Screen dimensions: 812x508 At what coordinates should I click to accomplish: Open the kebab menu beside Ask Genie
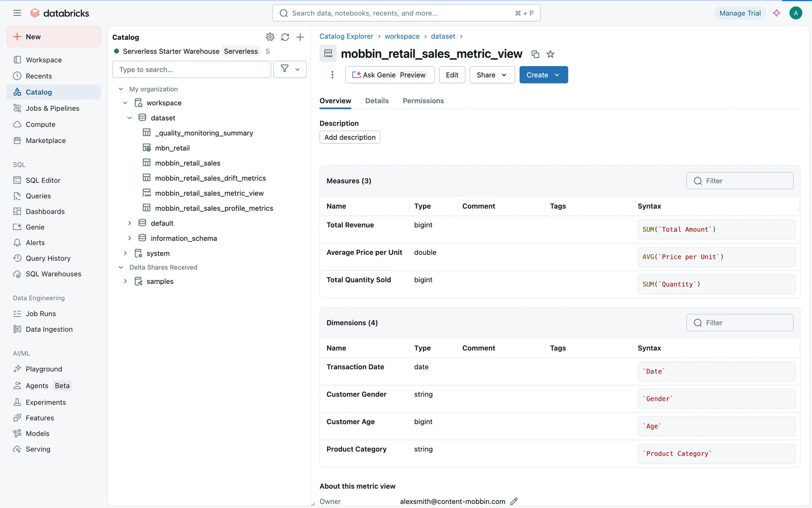[332, 75]
